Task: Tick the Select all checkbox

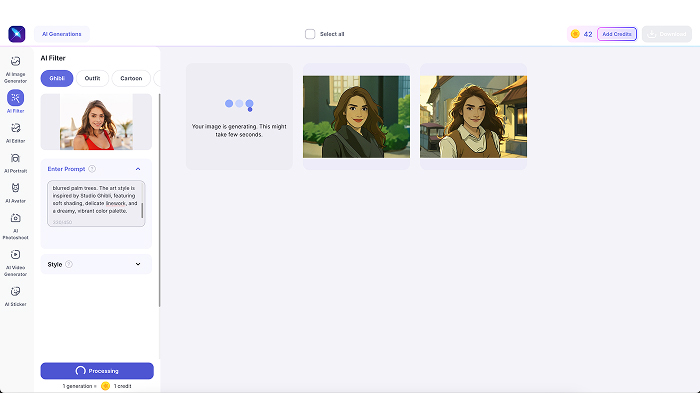Action: tap(310, 34)
